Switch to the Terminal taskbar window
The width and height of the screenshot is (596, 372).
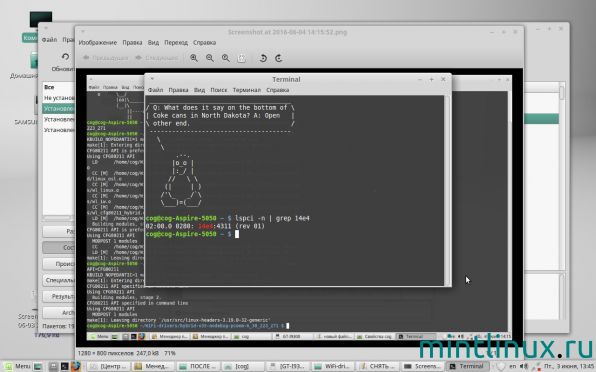pyautogui.click(x=467, y=366)
